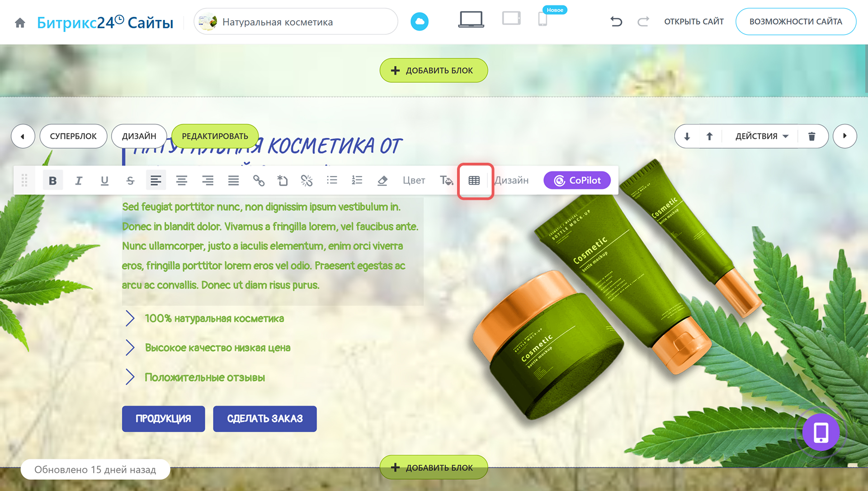
Task: Remove link with broken chain icon
Action: click(x=307, y=180)
